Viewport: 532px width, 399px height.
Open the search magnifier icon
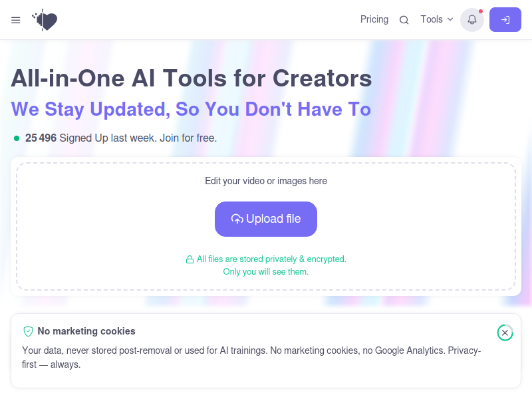(404, 20)
